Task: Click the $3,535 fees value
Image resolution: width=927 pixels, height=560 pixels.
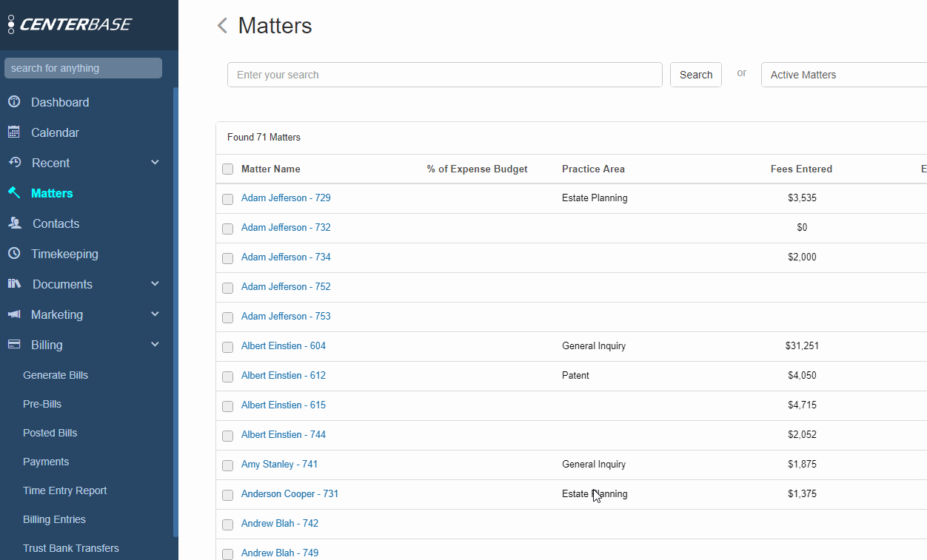Action: pos(802,198)
